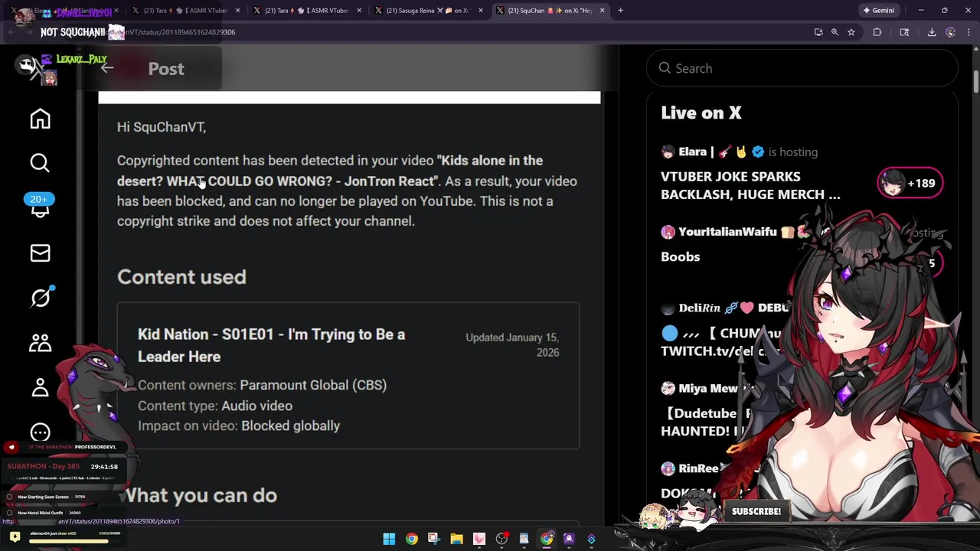The image size is (980, 551).
Task: Open the Gemini button in Chrome
Action: point(878,11)
